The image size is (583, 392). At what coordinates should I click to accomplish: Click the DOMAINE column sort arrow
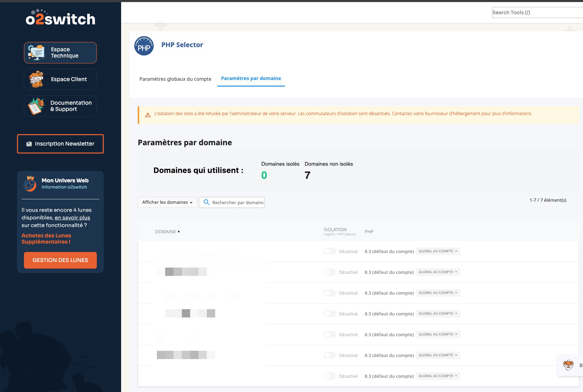pyautogui.click(x=179, y=231)
